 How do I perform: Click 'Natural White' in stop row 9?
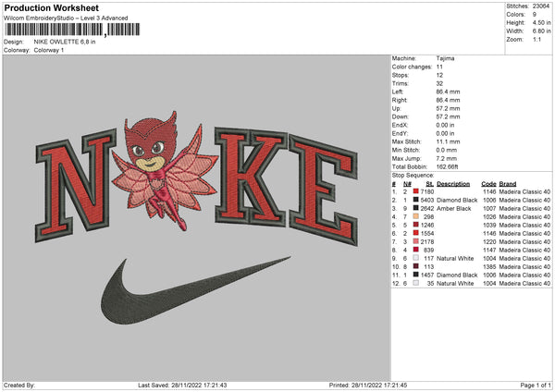coord(455,258)
